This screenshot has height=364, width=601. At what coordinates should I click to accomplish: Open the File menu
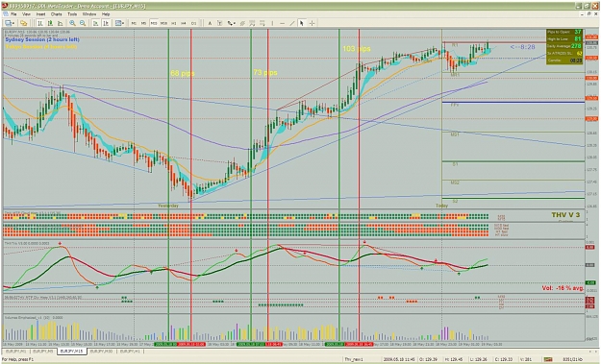coord(13,14)
